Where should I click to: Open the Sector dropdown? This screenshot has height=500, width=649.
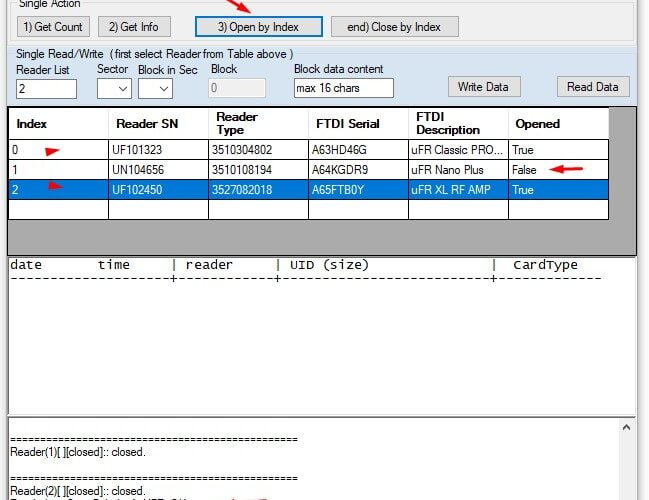click(x=114, y=89)
